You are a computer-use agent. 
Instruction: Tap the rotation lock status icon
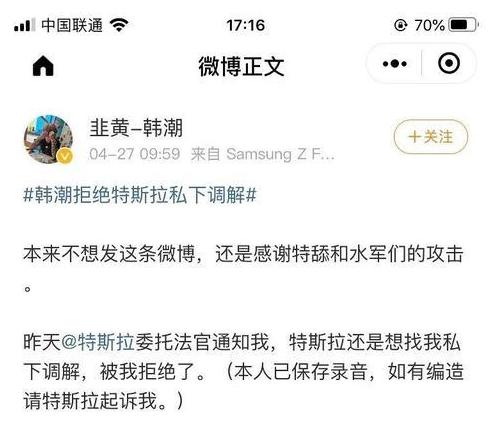point(400,25)
